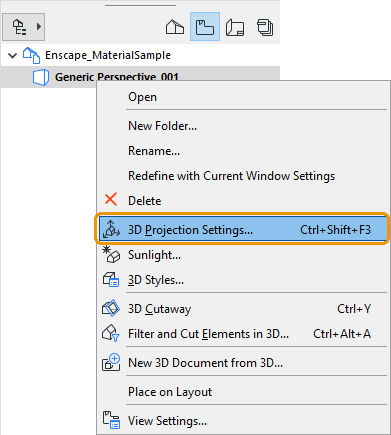Select the Enscape_MaterialSample project item
This screenshot has height=435, width=391.
[108, 55]
